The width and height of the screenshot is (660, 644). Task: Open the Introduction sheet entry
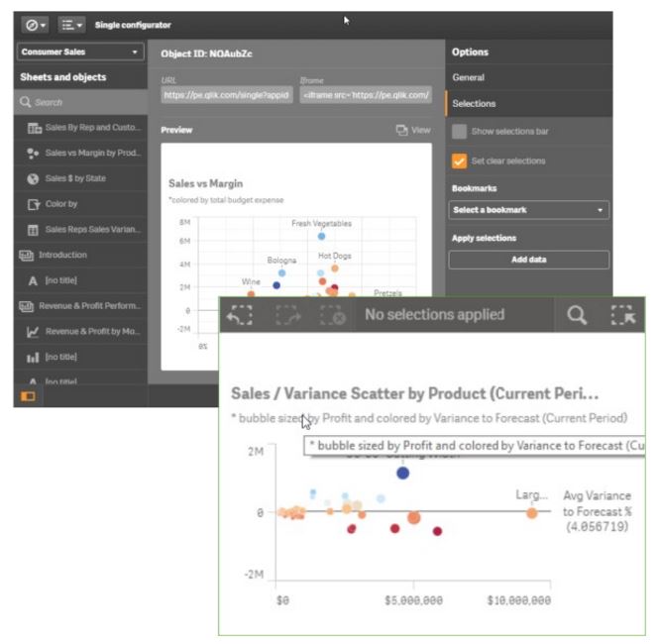81,255
